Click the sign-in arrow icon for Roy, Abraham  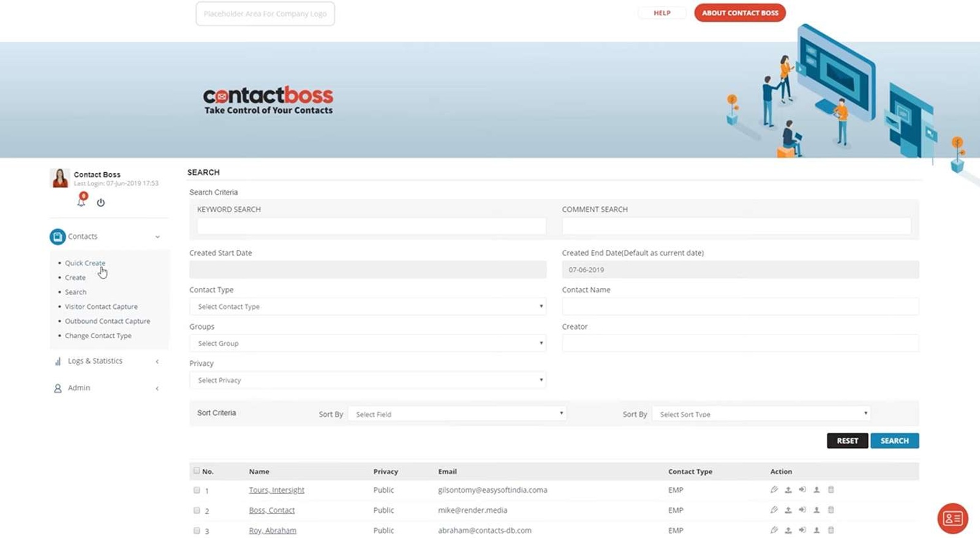[x=802, y=530]
